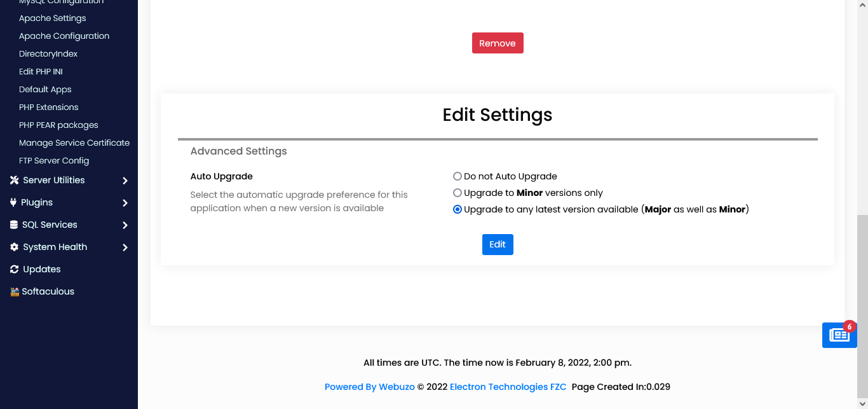Expand the Plugins submenu arrow
The image size is (868, 409).
[x=125, y=203]
